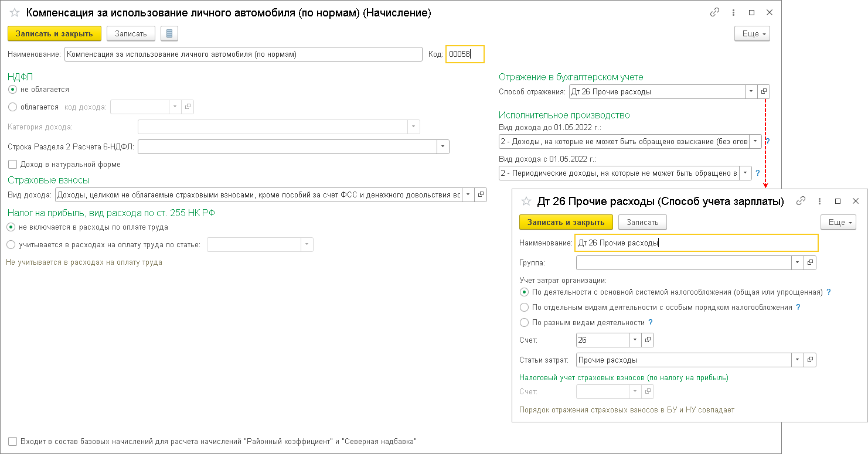Viewport: 868px width, 454px height.
Task: Show help for Вид дохода до 01.05.2022
Action: click(768, 141)
